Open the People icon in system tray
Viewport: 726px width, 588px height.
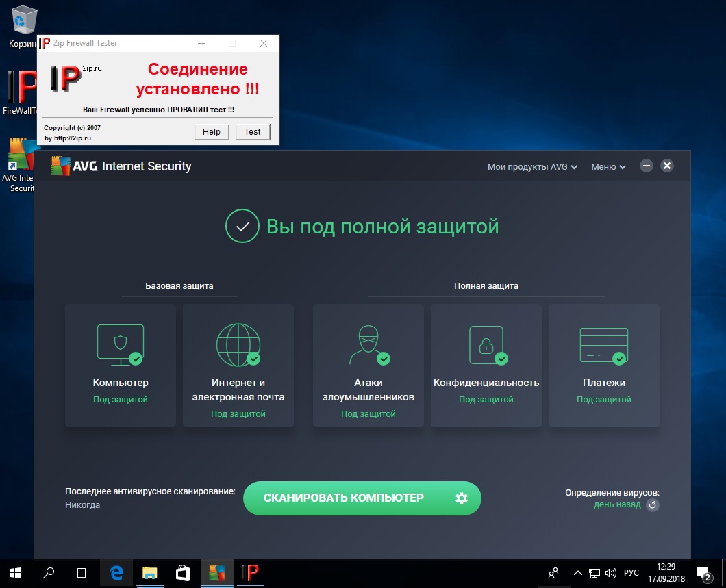tap(553, 574)
